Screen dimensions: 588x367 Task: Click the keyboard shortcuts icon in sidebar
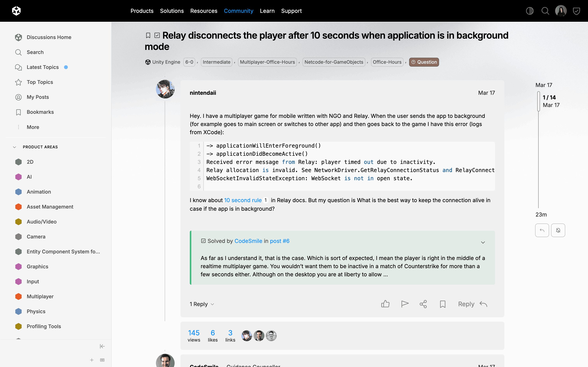(x=102, y=360)
